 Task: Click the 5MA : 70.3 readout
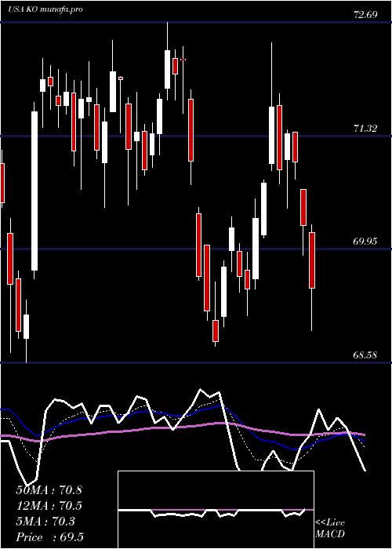pos(45,522)
